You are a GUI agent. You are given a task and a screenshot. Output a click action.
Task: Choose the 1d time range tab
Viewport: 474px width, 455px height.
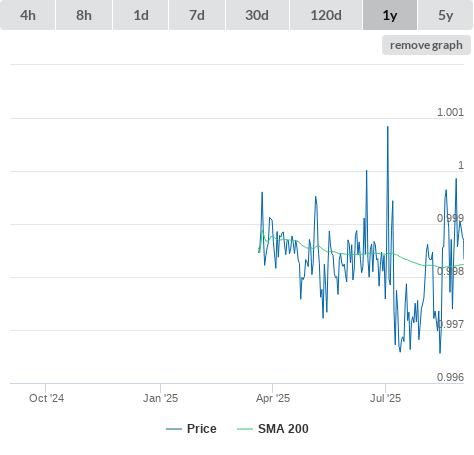pyautogui.click(x=141, y=15)
